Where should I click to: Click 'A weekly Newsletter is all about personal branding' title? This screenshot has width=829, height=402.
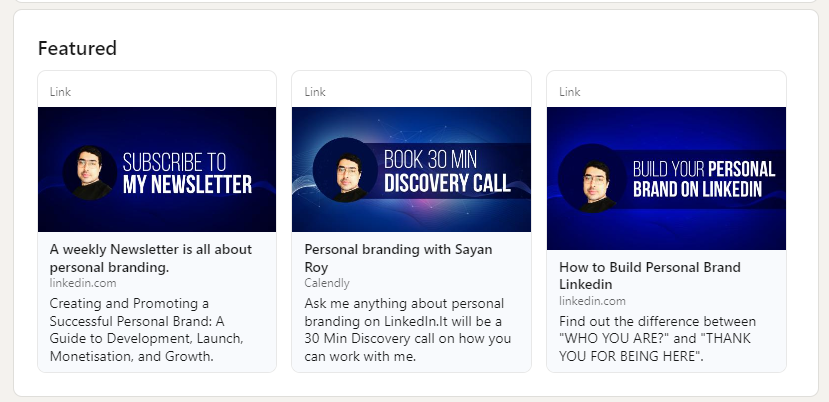point(151,258)
